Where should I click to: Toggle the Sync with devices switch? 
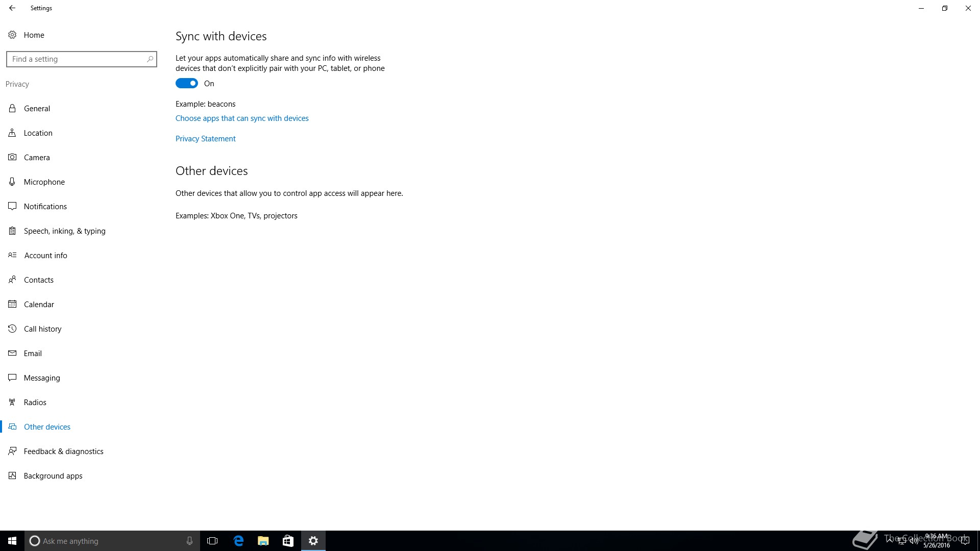pos(187,83)
